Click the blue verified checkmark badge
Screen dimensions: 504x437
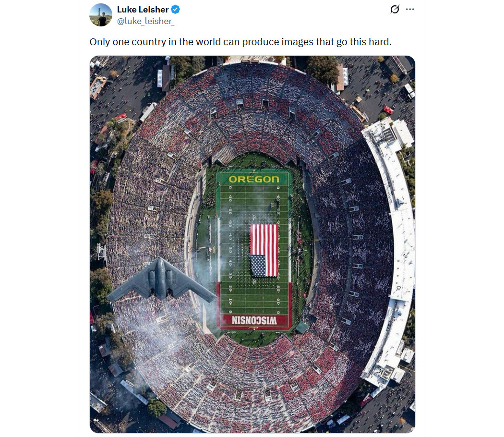pyautogui.click(x=175, y=10)
